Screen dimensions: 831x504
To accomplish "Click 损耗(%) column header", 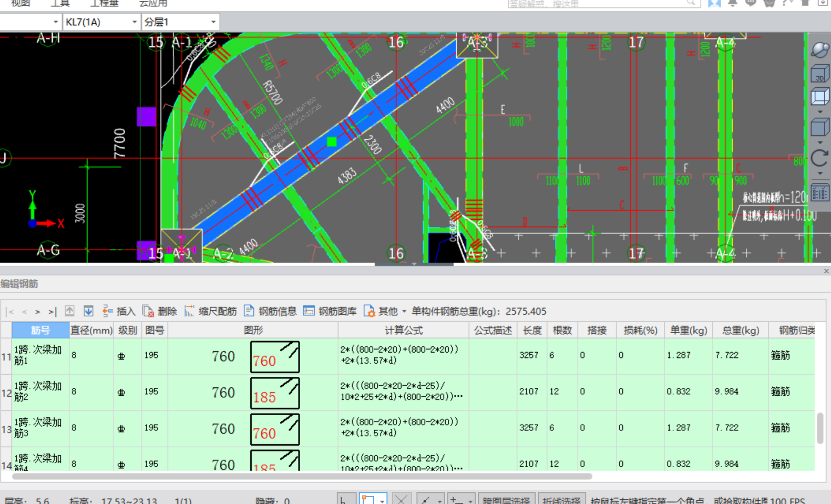I will (640, 330).
